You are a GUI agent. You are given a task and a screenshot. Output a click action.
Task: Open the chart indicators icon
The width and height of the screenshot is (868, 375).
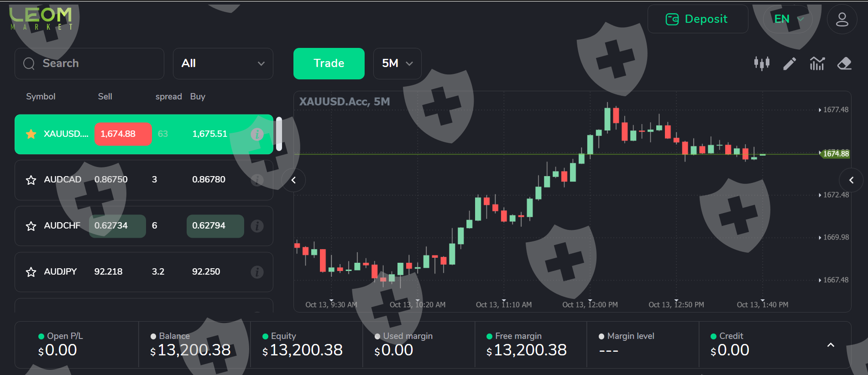click(817, 63)
